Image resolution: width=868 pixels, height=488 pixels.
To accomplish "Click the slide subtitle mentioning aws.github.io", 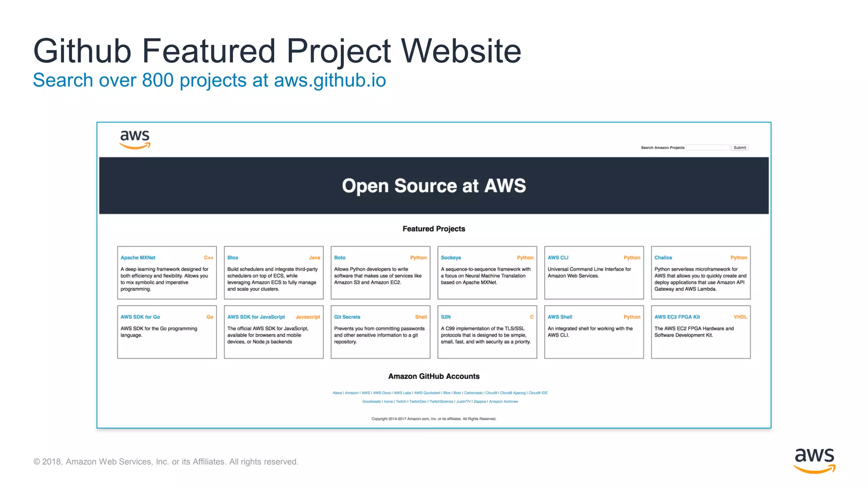I will tap(209, 80).
